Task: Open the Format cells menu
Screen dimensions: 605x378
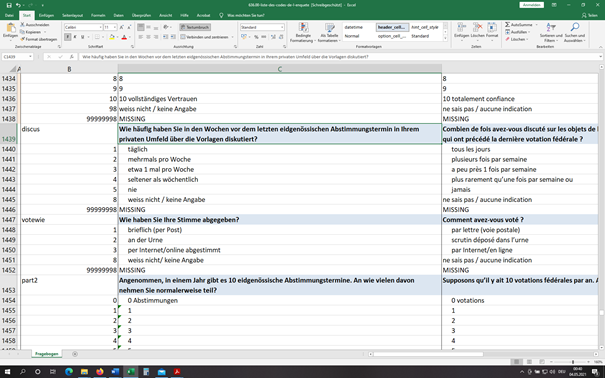Action: (x=492, y=30)
